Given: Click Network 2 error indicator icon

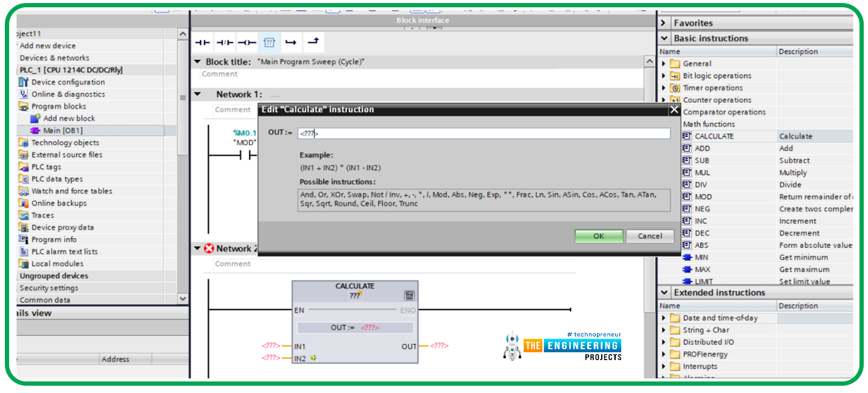Looking at the screenshot, I should coord(210,249).
